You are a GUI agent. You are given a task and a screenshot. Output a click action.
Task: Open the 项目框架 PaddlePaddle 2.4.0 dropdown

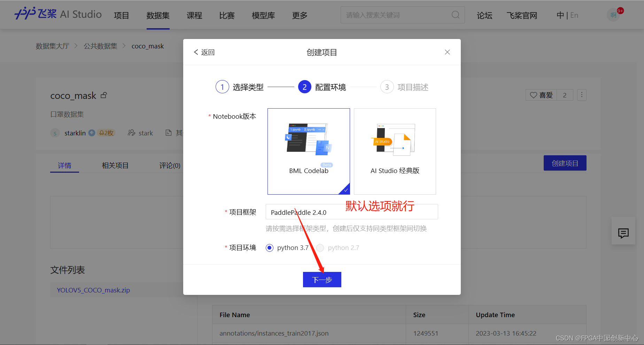point(352,212)
